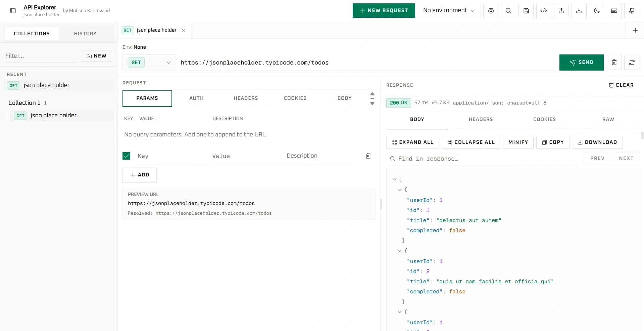Toggle dark mode moon icon
Screen dimensions: 644x331
pyautogui.click(x=597, y=11)
